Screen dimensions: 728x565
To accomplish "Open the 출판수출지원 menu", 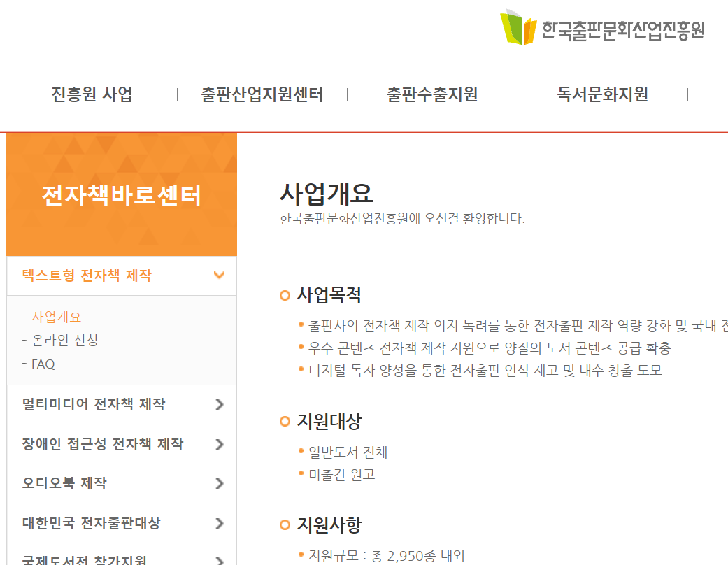I will (x=432, y=94).
